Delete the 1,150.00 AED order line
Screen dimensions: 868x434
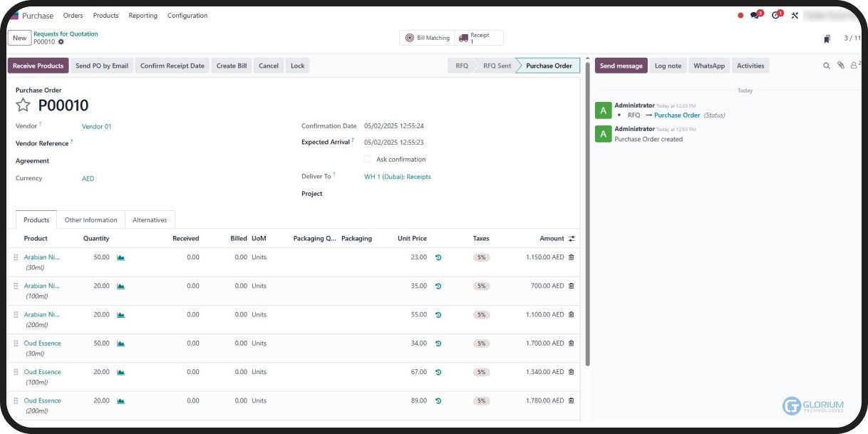coord(571,257)
